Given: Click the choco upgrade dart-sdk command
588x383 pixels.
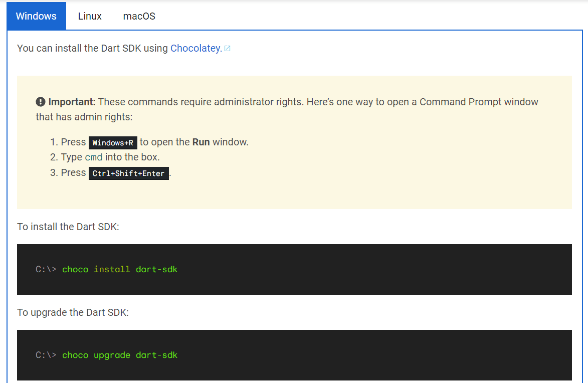Looking at the screenshot, I should pos(120,355).
